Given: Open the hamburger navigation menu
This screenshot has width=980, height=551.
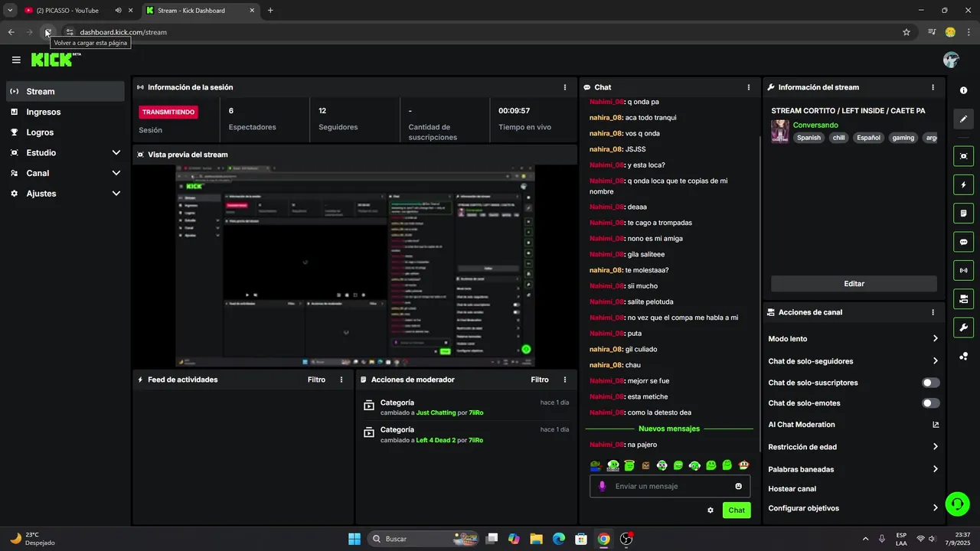Looking at the screenshot, I should (16, 60).
